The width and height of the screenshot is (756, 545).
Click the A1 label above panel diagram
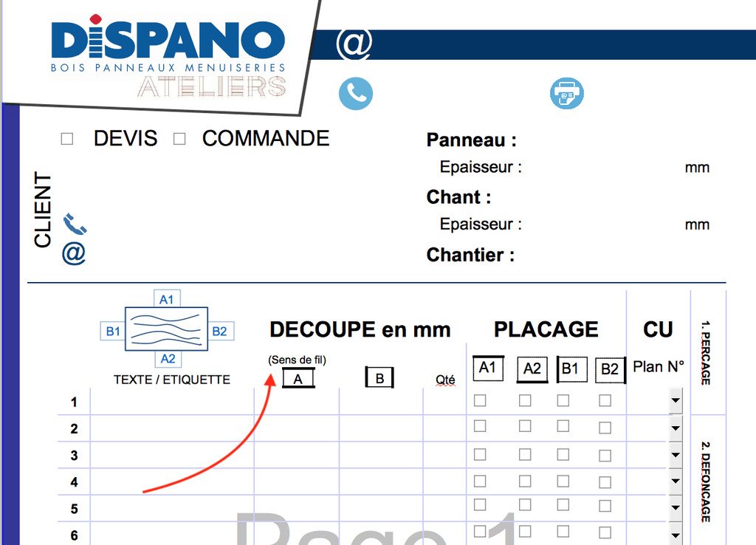click(x=167, y=299)
